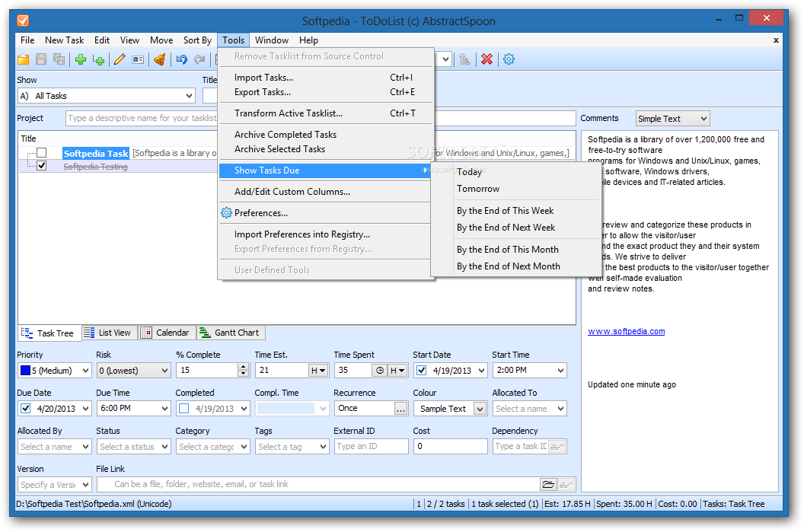This screenshot has width=804, height=532.
Task: Add a new subtask with the small plus icon
Action: click(x=98, y=59)
